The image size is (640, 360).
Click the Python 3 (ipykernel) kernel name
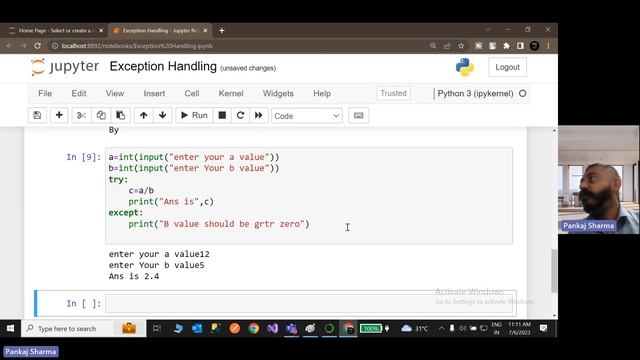(475, 93)
